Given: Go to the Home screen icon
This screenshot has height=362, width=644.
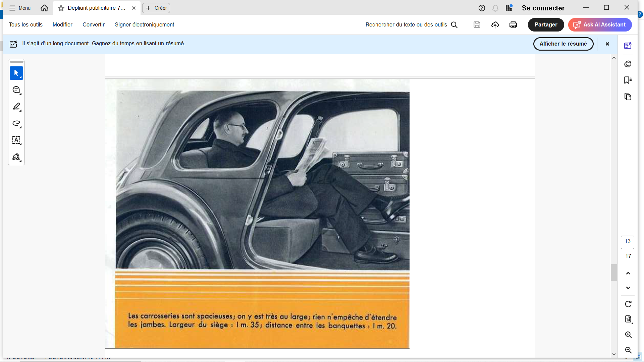Looking at the screenshot, I should pos(44,8).
